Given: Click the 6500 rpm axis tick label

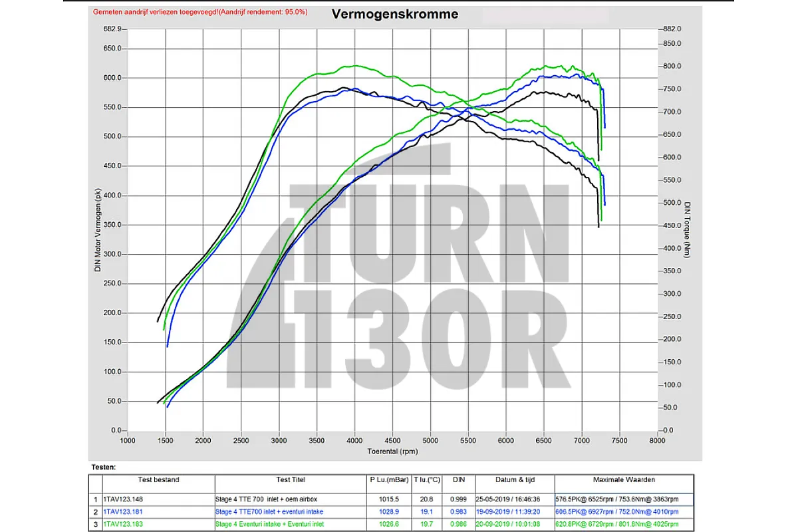Looking at the screenshot, I should (x=544, y=441).
